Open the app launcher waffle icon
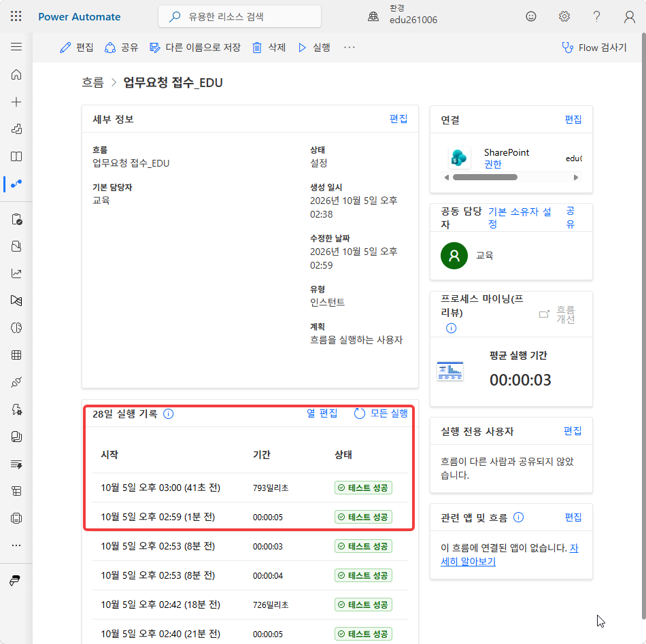 click(x=16, y=16)
